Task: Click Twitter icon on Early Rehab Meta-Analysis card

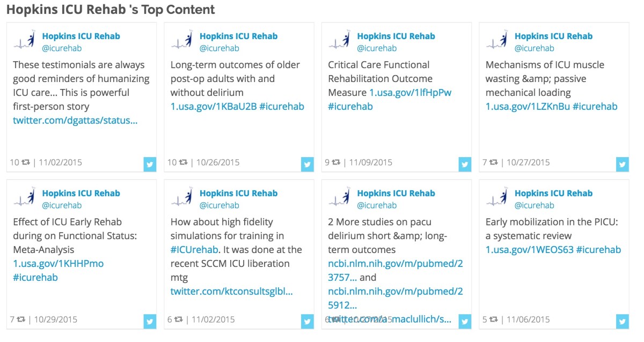Action: [150, 322]
